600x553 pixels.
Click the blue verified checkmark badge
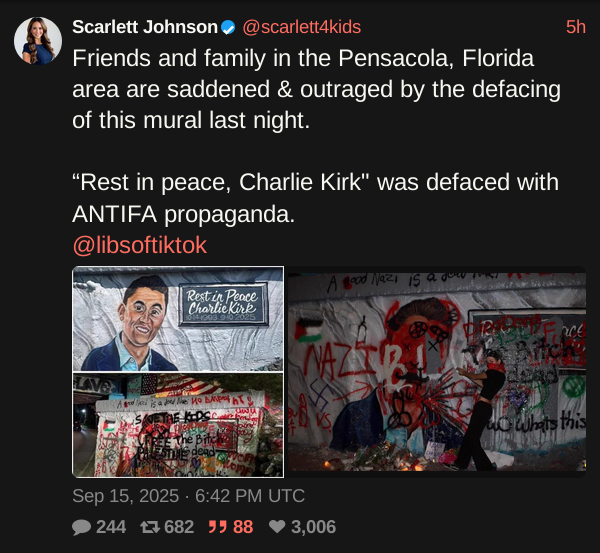coord(228,27)
